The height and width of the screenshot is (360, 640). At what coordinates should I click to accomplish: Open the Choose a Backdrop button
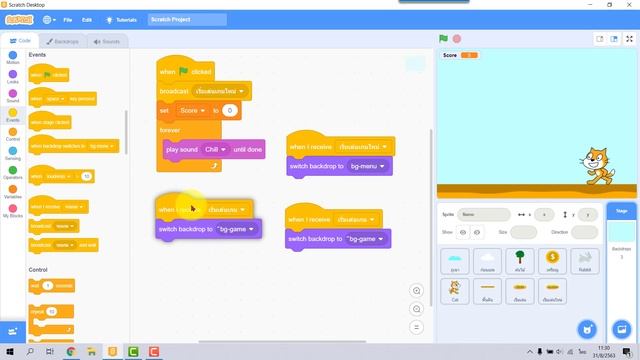click(x=622, y=329)
